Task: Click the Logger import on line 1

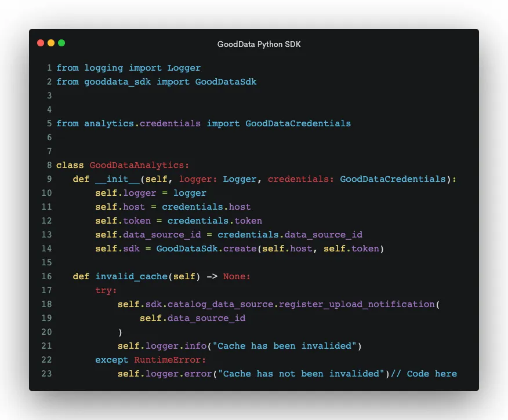Action: (184, 68)
